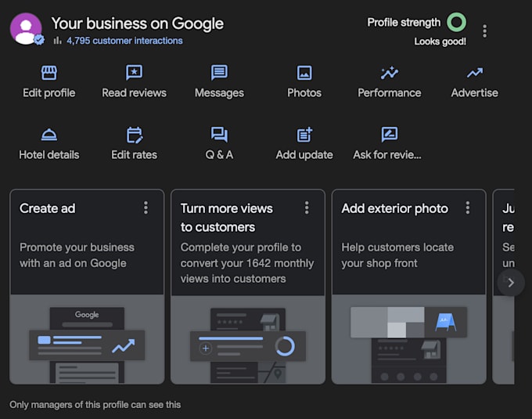
Task: Open the profile's three-dot overflow menu
Action: [484, 31]
